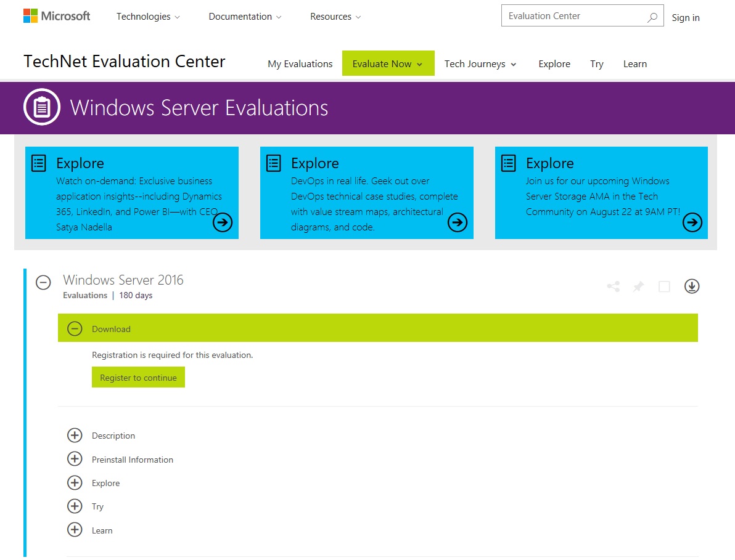Click the clipboard icon in the purple banner
The height and width of the screenshot is (560, 735).
coord(42,107)
